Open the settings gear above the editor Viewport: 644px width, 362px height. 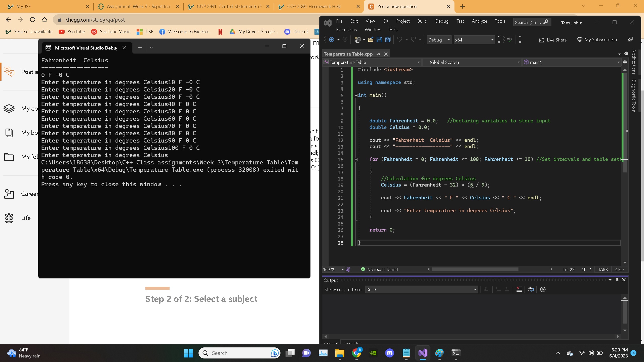(626, 53)
